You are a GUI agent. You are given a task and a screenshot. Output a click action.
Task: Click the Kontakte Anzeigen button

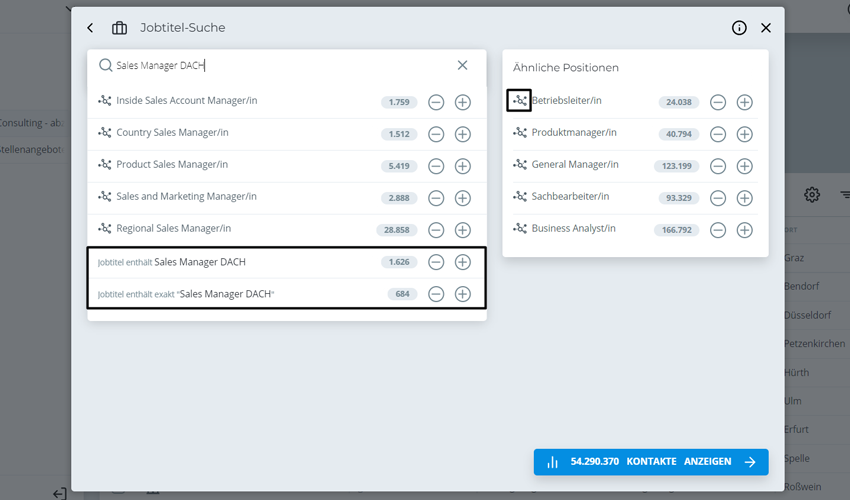coord(650,462)
